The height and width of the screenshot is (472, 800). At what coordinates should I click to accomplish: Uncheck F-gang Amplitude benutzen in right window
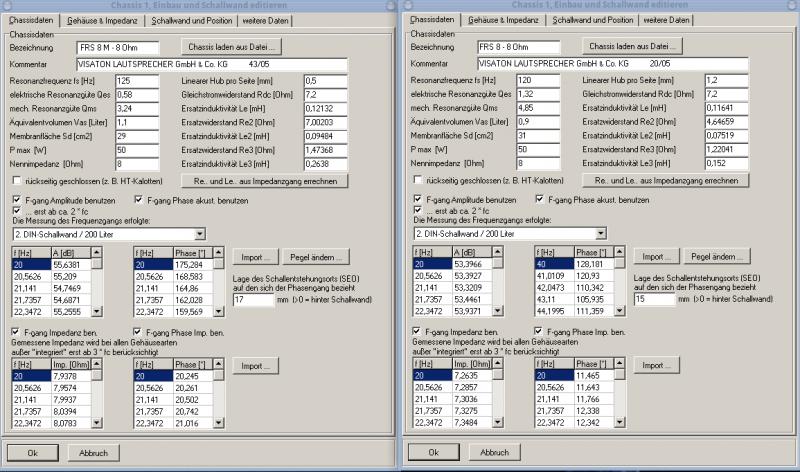tap(418, 199)
